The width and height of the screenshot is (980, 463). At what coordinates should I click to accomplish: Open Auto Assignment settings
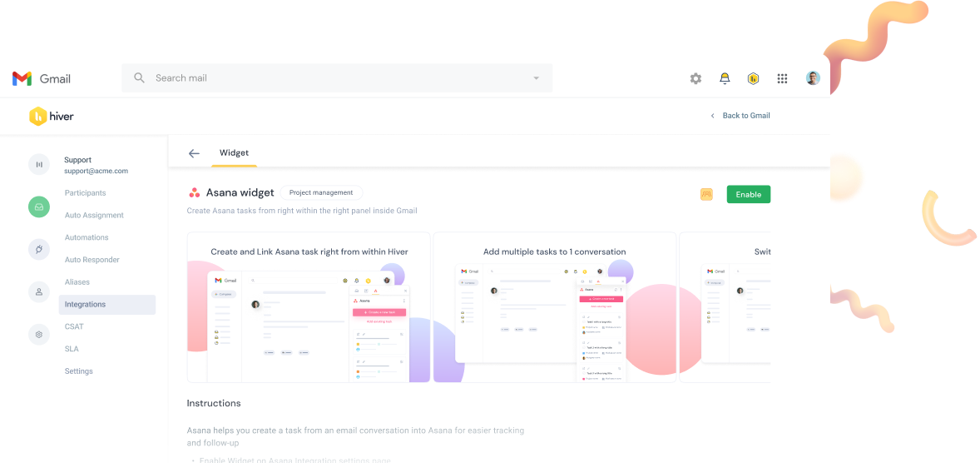coord(94,215)
